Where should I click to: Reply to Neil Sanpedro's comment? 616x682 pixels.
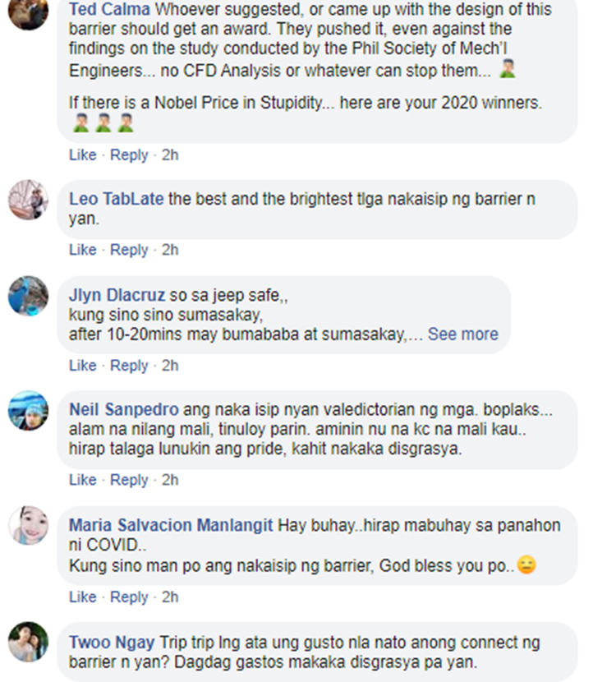(x=129, y=480)
